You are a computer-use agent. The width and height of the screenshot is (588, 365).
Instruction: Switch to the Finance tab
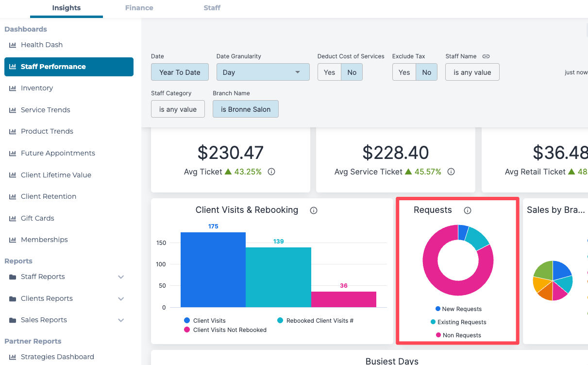tap(139, 8)
